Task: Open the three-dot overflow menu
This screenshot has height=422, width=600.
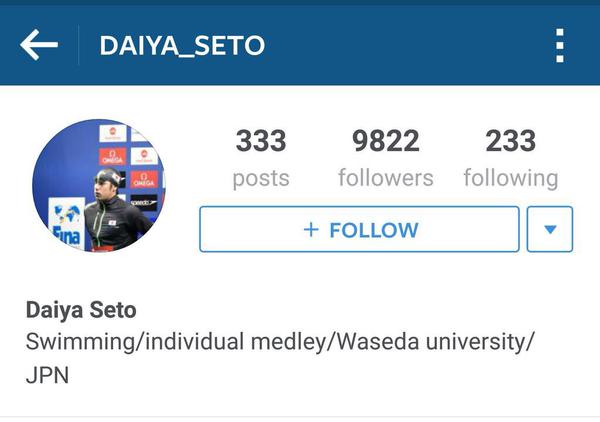Action: pyautogui.click(x=560, y=46)
